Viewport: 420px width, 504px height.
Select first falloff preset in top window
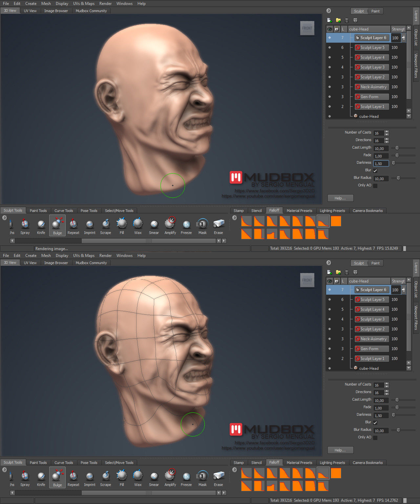point(246,221)
